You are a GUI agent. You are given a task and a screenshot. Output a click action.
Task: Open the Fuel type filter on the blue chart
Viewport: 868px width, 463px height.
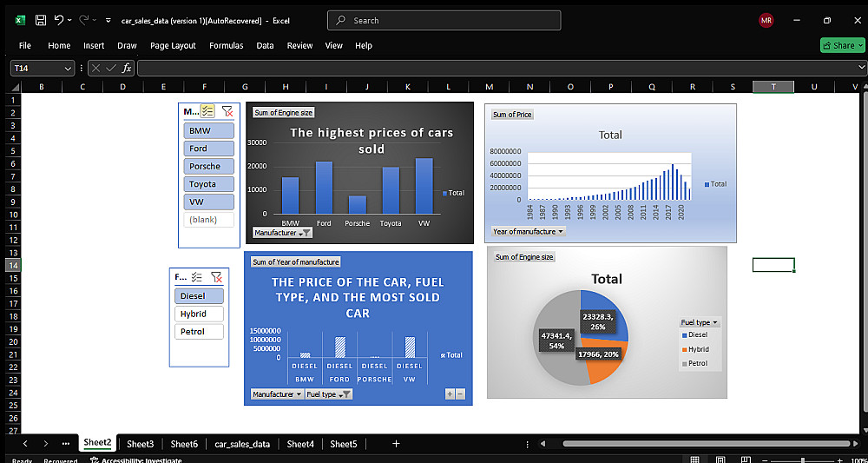[329, 394]
